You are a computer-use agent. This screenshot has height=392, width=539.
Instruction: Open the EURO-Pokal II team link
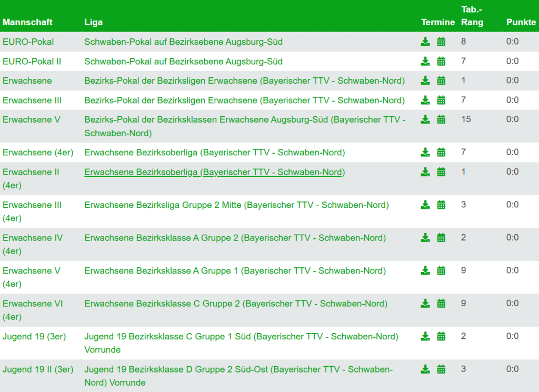point(32,62)
